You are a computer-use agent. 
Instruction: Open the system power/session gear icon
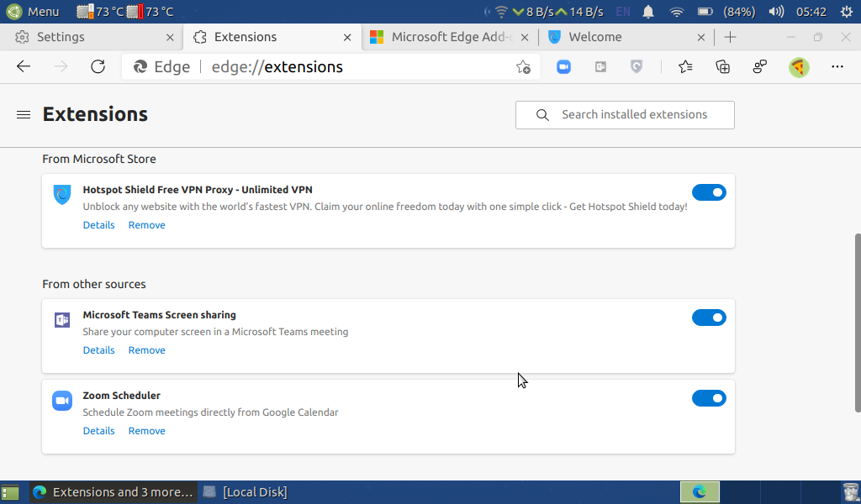tap(846, 12)
